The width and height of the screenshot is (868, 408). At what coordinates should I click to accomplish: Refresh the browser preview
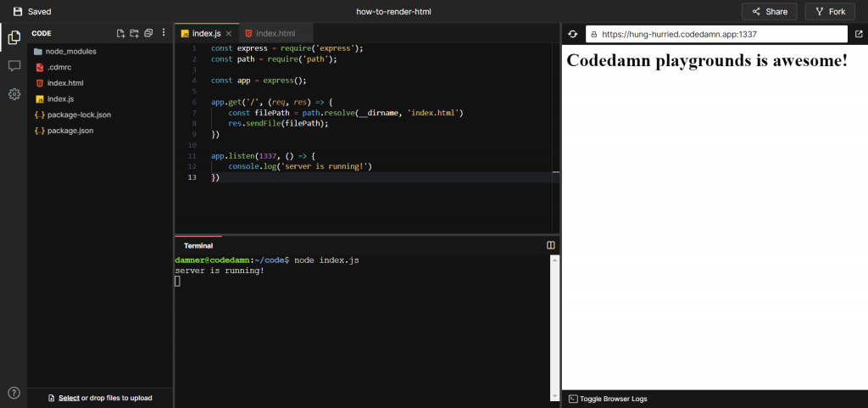pyautogui.click(x=573, y=34)
